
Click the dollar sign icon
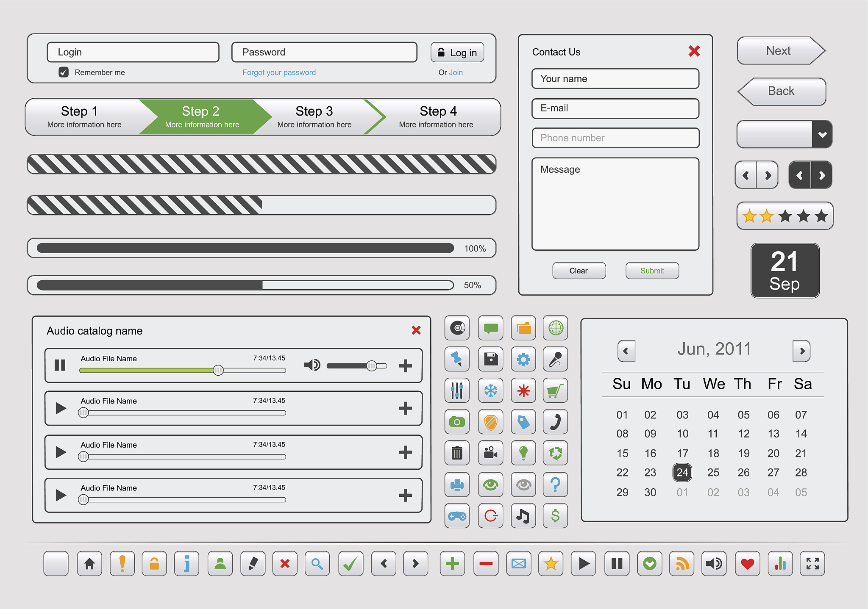[555, 516]
